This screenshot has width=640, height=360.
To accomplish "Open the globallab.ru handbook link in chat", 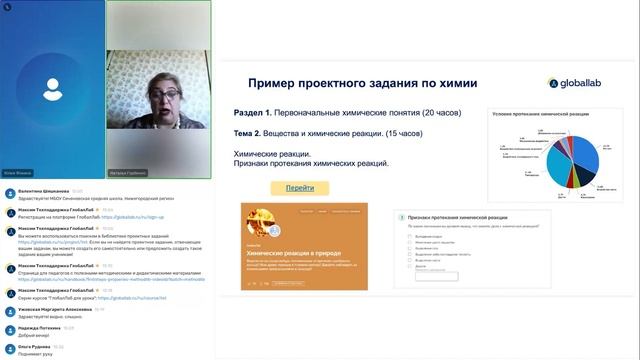I will click(x=111, y=280).
